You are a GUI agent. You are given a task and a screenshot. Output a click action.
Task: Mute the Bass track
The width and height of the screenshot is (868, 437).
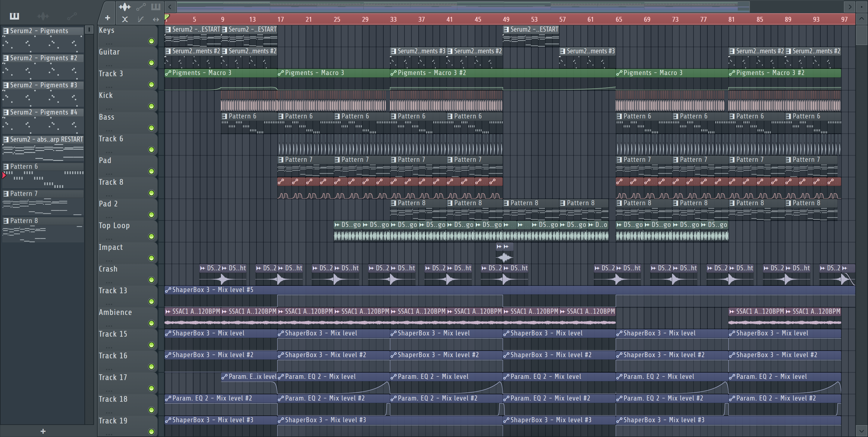[x=151, y=128]
